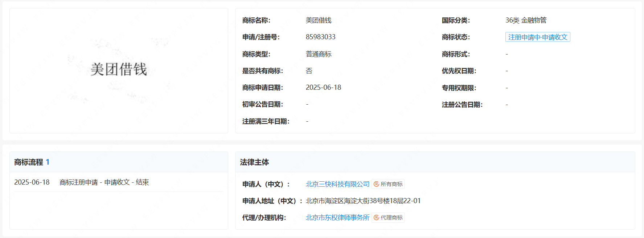Click the 商标类型 label
This screenshot has width=644, height=238.
(x=256, y=54)
